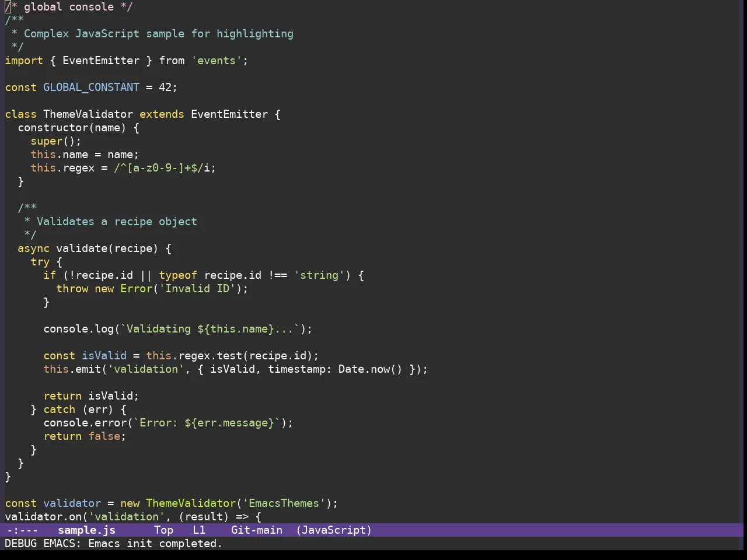Click validator.on at last visible line
The image size is (747, 560).
43,517
